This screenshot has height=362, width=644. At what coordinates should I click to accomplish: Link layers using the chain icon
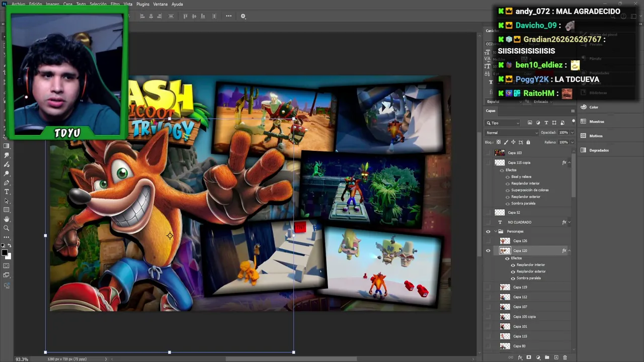(511, 357)
